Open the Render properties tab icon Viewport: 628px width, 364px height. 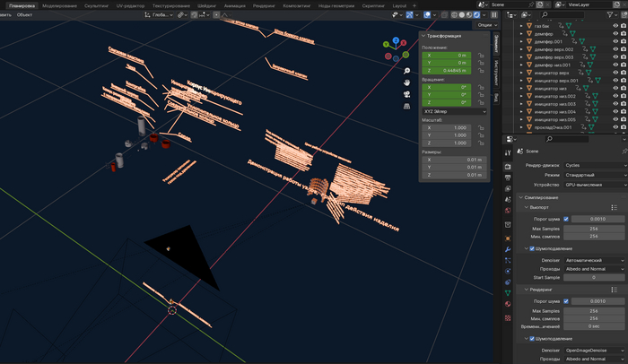(509, 164)
